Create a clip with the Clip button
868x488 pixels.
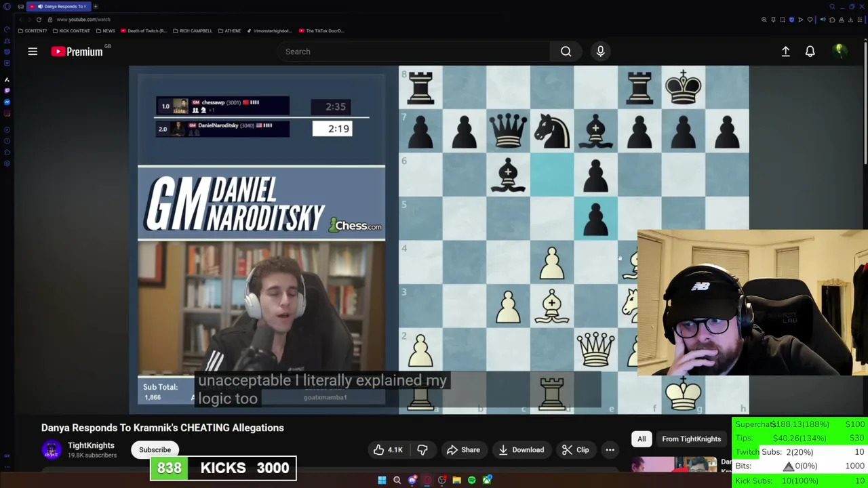575,450
